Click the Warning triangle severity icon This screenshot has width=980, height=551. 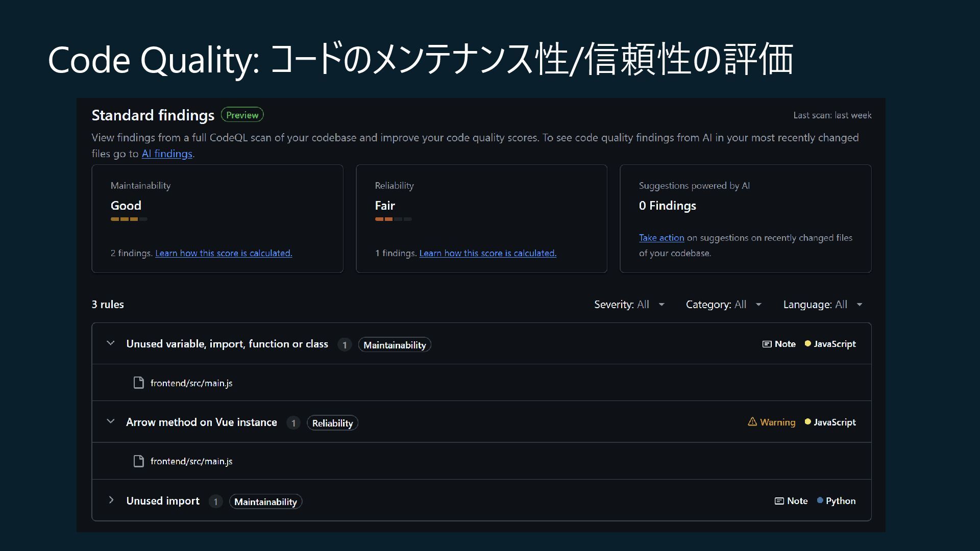(x=752, y=422)
